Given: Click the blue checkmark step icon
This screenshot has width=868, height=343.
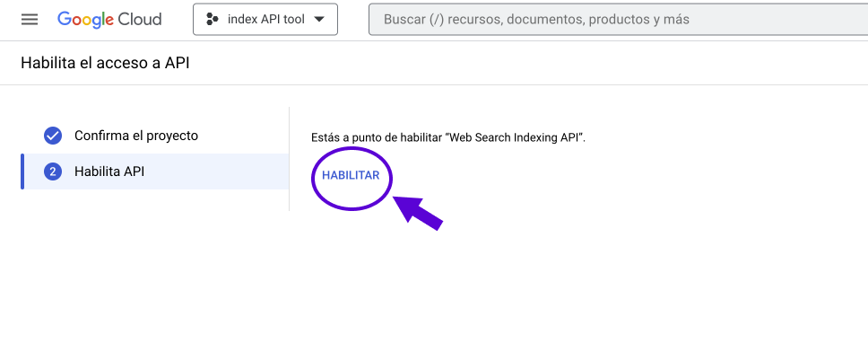Looking at the screenshot, I should pos(53,136).
